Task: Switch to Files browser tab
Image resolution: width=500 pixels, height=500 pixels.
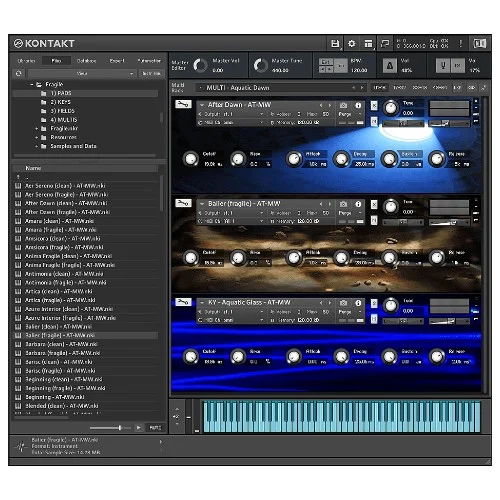Action: click(x=56, y=61)
